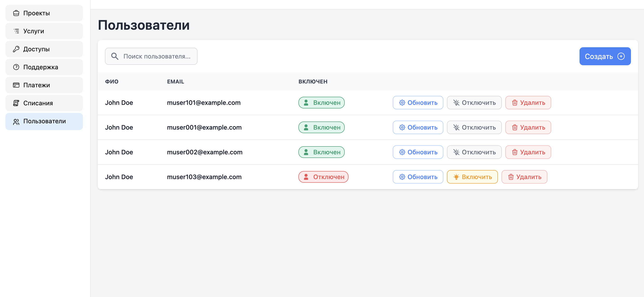
Task: Click the trash icon in muser001 row
Action: click(x=515, y=128)
